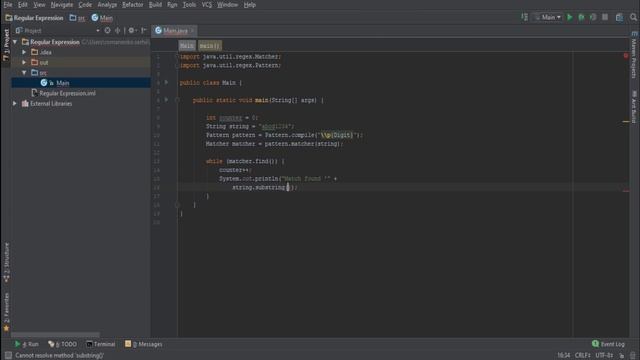Image resolution: width=640 pixels, height=360 pixels.
Task: Open the Main run configuration dropdown
Action: pyautogui.click(x=548, y=17)
